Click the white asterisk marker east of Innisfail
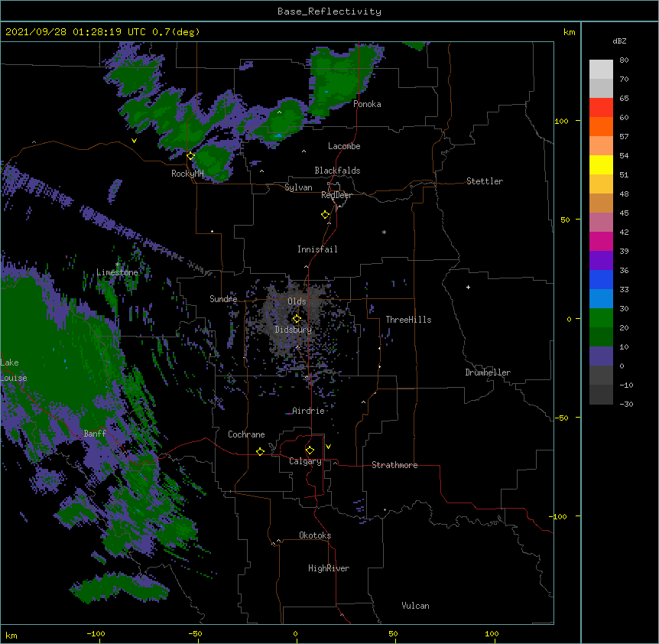The width and height of the screenshot is (659, 644). point(384,232)
